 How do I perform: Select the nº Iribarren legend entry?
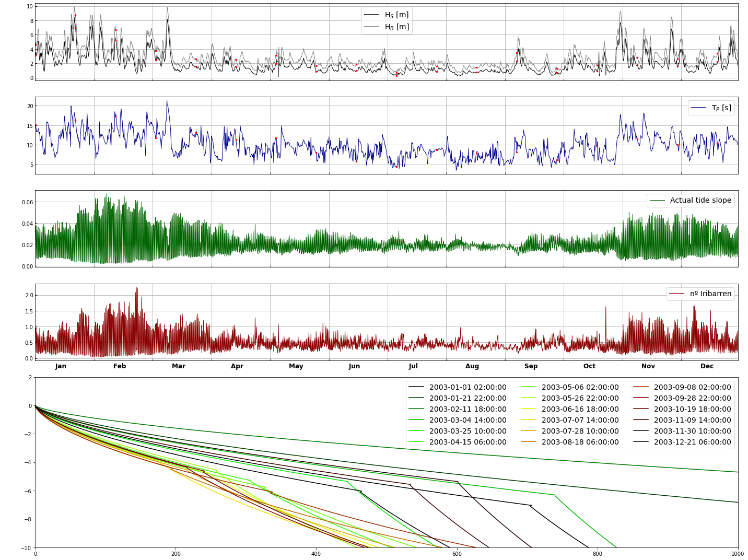point(710,294)
